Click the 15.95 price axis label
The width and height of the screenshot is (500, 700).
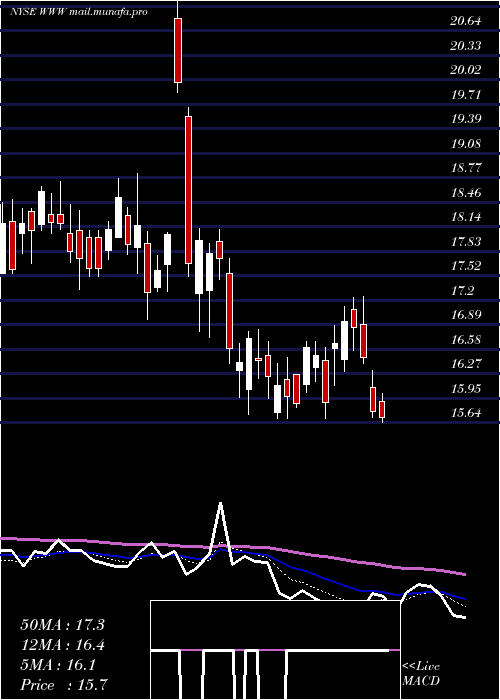[466, 389]
